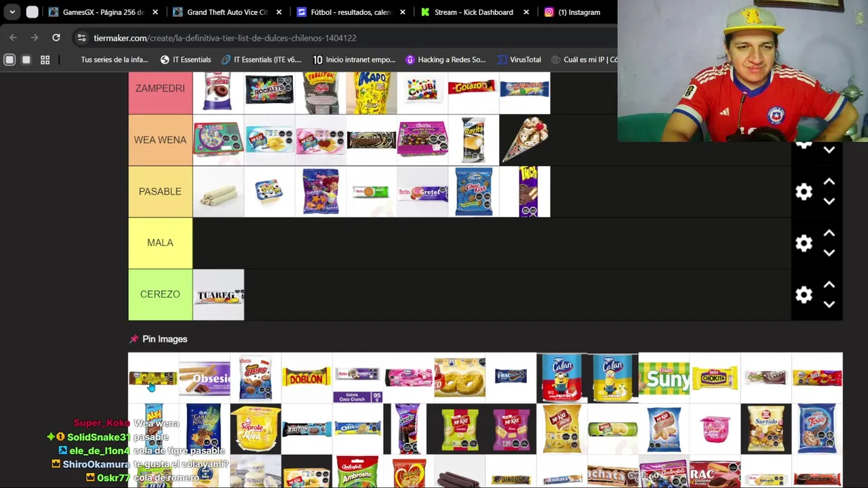Click SolidSnake31 username in chat overlay
Screen dimensions: 868x488
(98, 437)
